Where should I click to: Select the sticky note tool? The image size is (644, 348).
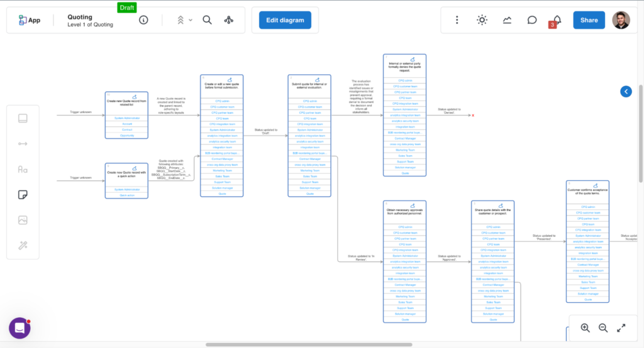(x=23, y=195)
